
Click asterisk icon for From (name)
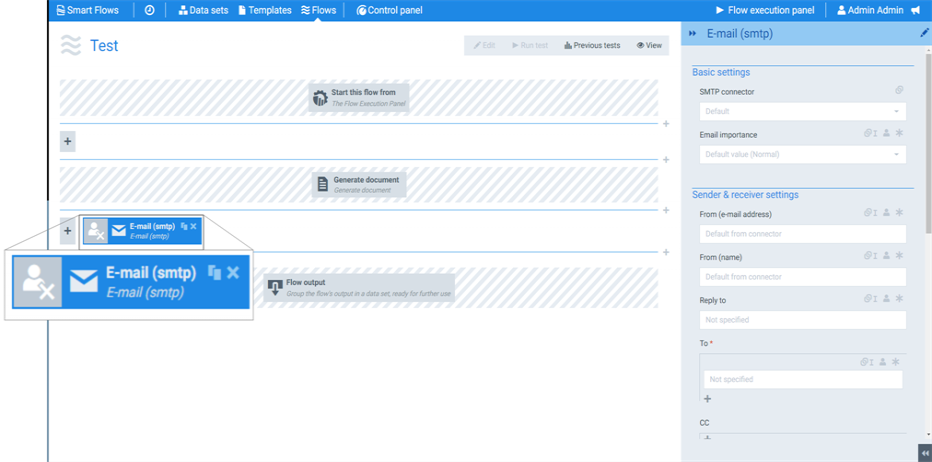click(899, 255)
